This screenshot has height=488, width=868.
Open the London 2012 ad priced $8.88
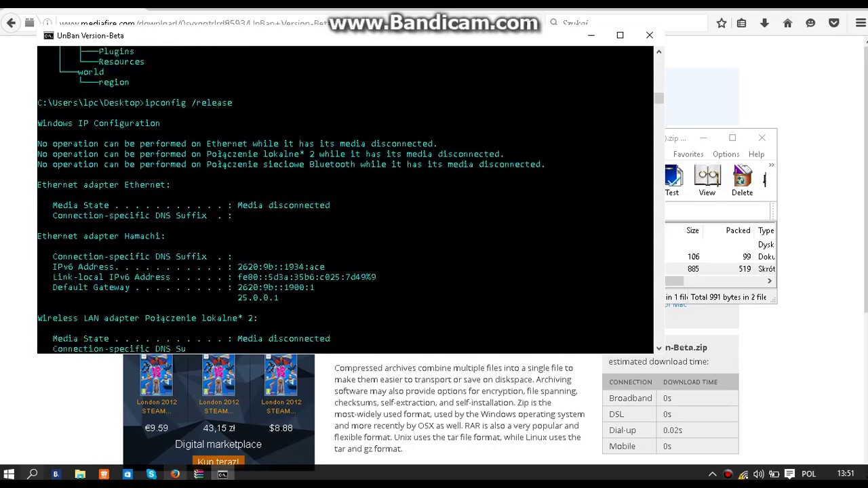(x=281, y=394)
